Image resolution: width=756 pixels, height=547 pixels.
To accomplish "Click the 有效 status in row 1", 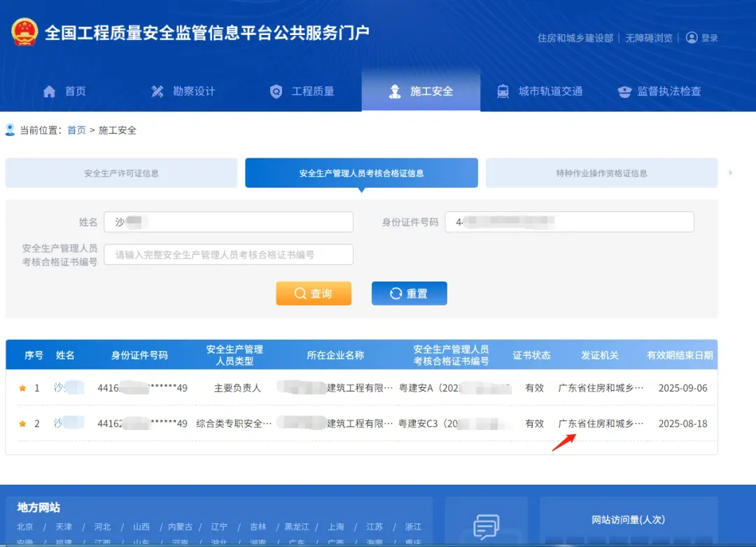I will pos(534,388).
